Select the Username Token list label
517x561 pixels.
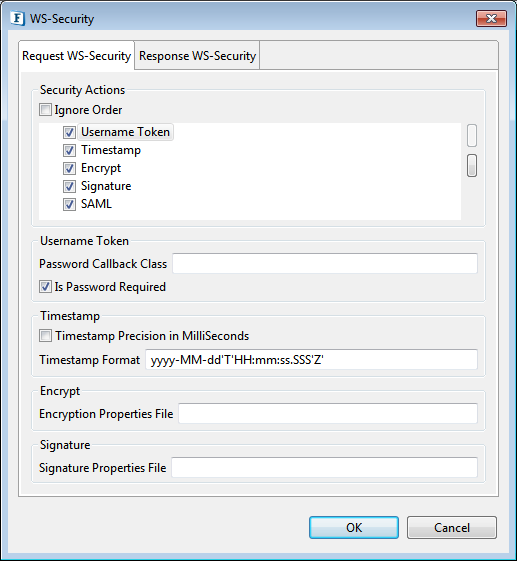126,132
